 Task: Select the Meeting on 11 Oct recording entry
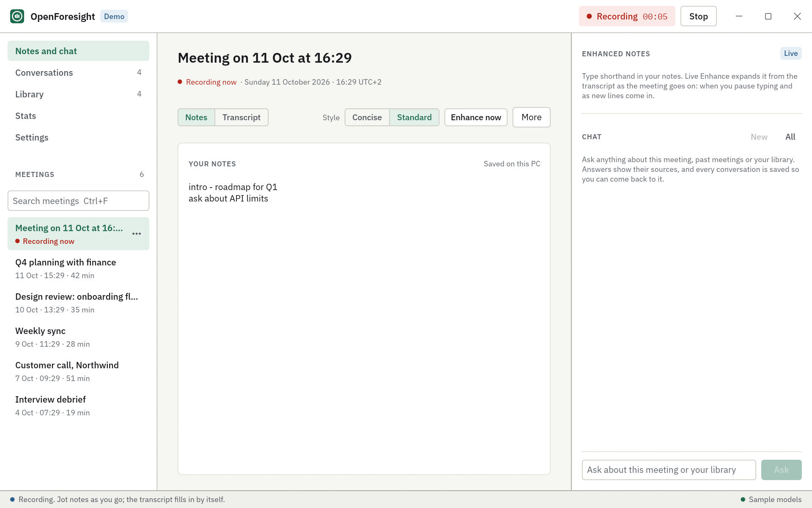78,234
